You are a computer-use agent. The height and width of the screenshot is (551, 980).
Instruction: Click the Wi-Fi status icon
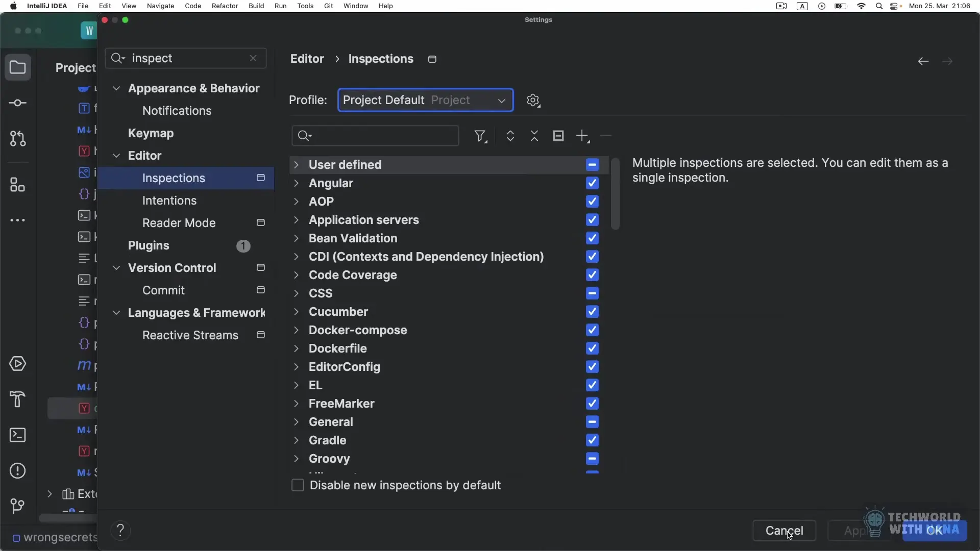click(x=862, y=6)
